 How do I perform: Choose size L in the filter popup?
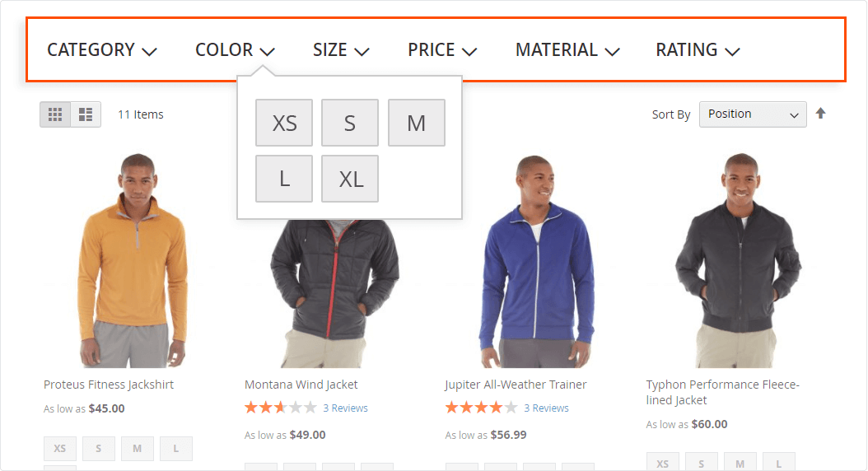tap(284, 179)
